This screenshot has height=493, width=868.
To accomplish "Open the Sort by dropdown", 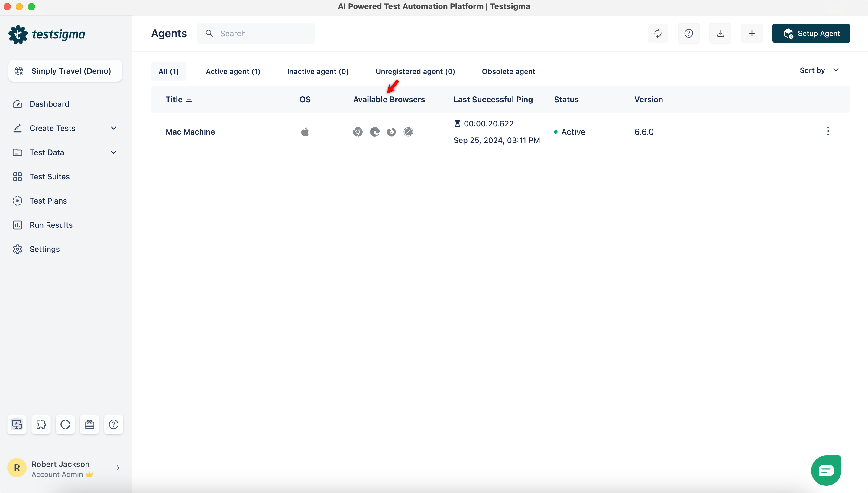I will 819,70.
